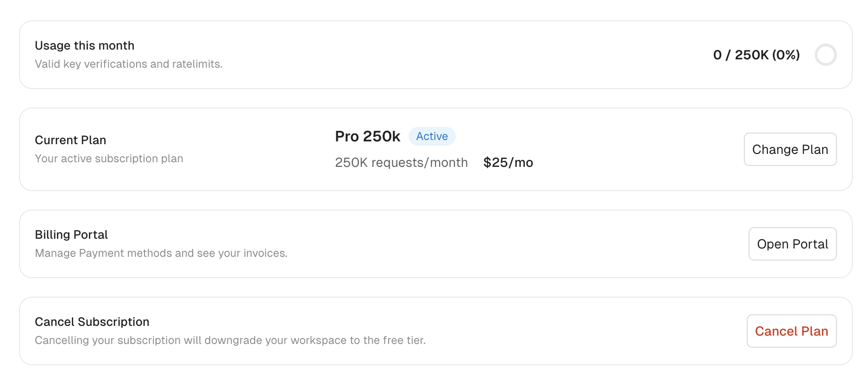
Task: Click the empty progress circle indicator
Action: pos(826,55)
